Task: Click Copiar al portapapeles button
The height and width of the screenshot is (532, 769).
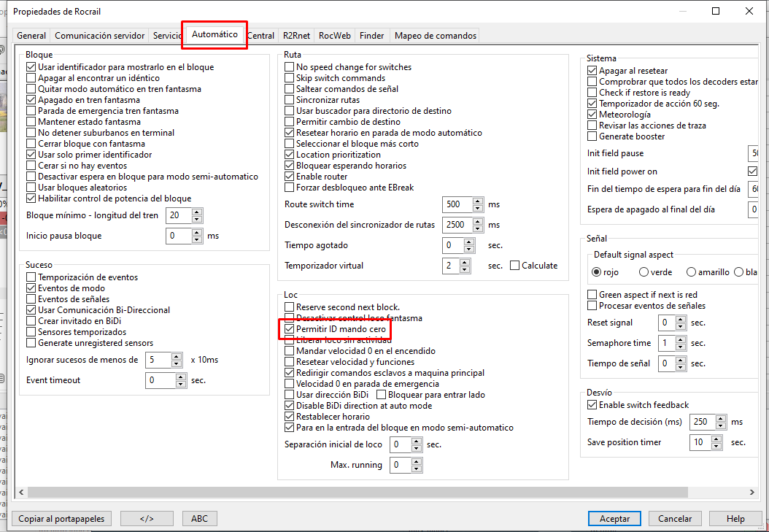Action: 61,518
